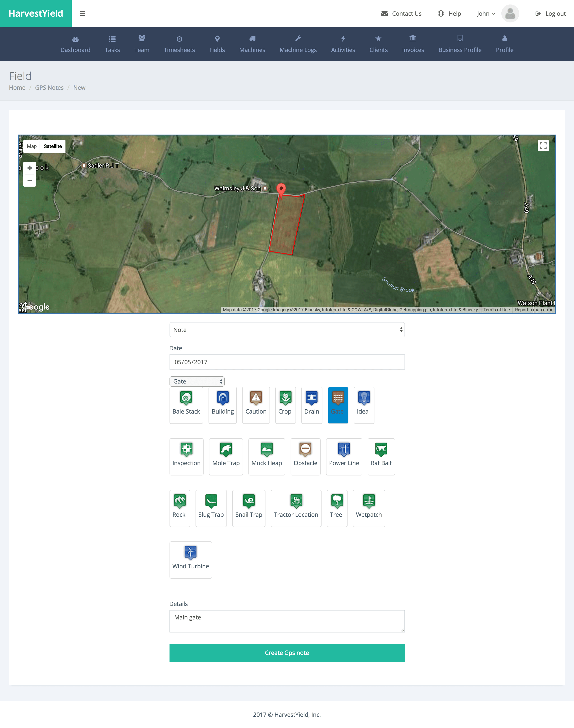
Task: Switch to Map view toggle
Action: pyautogui.click(x=32, y=146)
